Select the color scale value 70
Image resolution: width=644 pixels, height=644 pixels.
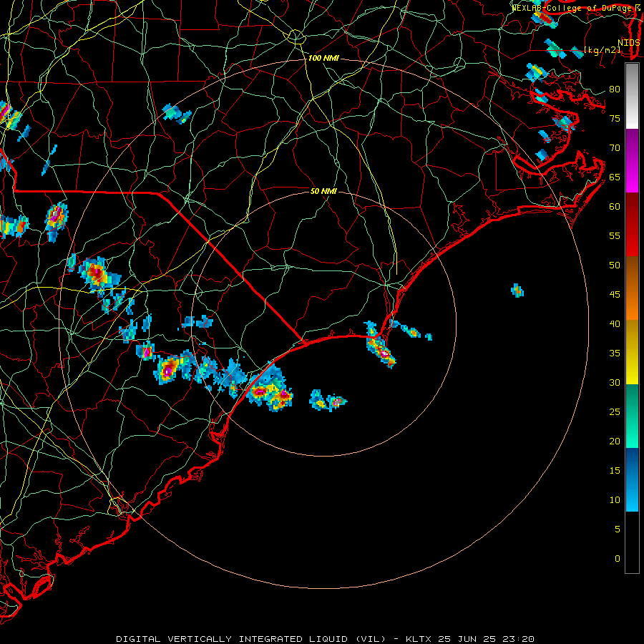point(615,148)
